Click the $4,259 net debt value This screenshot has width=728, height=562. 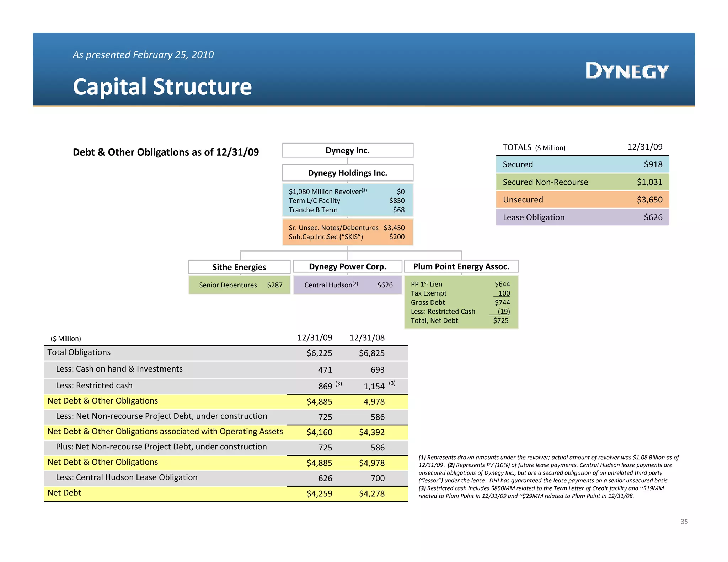click(319, 493)
